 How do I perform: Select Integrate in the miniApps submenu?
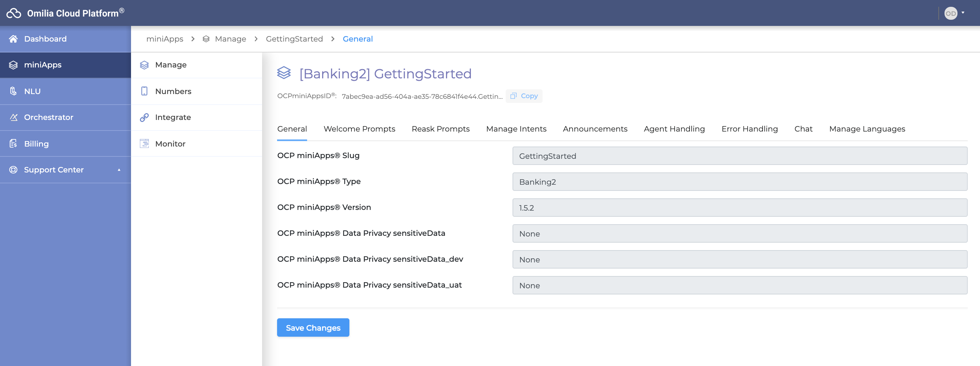(x=196, y=118)
